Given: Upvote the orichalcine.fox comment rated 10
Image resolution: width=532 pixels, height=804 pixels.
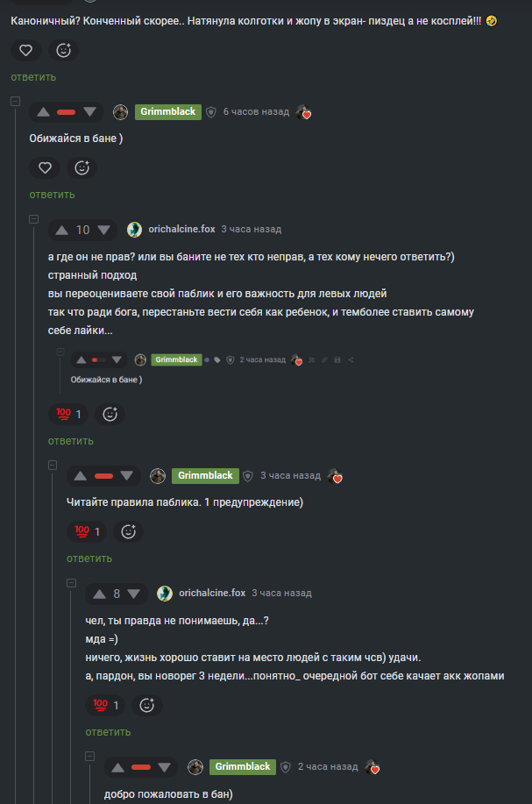Looking at the screenshot, I should (x=61, y=230).
